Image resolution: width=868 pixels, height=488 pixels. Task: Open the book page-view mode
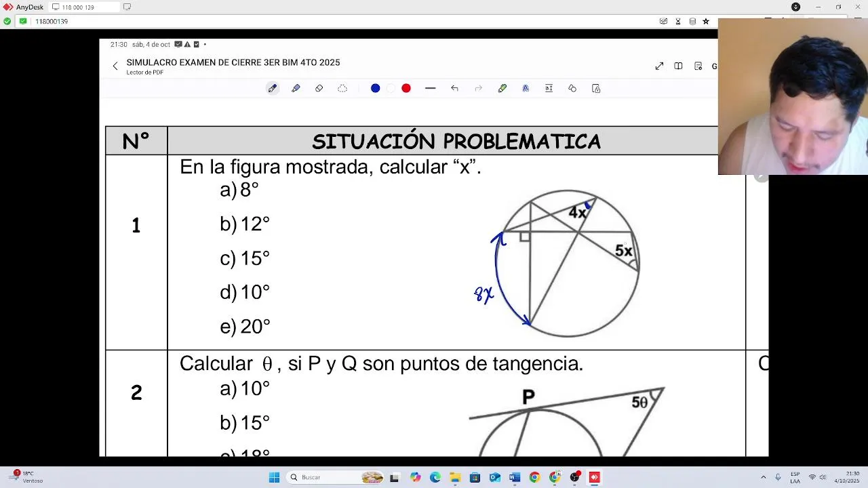coord(678,66)
